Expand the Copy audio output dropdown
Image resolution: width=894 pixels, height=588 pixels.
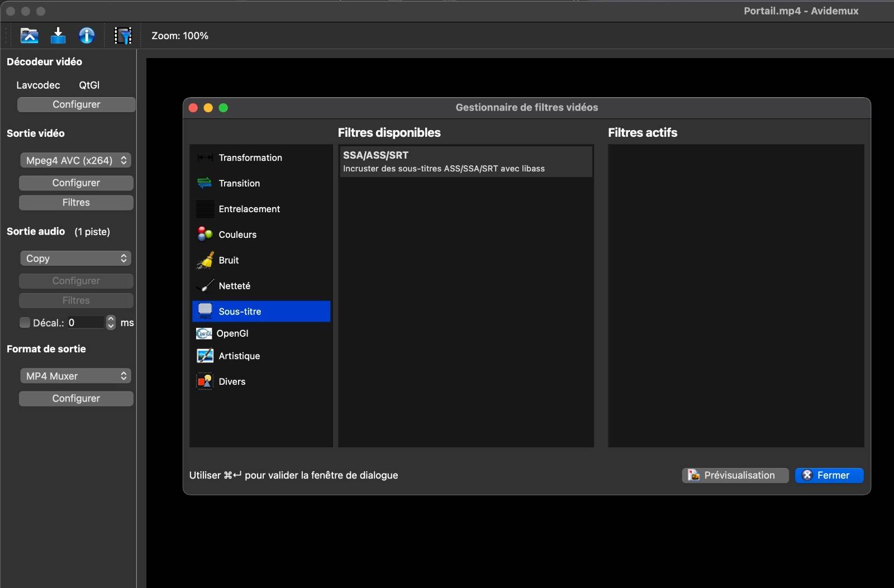pos(76,259)
